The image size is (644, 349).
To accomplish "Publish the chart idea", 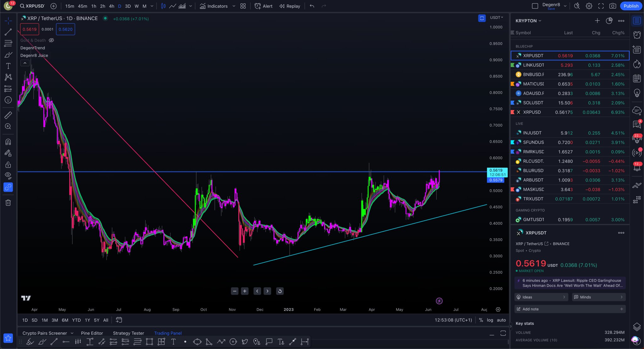I will click(x=631, y=6).
